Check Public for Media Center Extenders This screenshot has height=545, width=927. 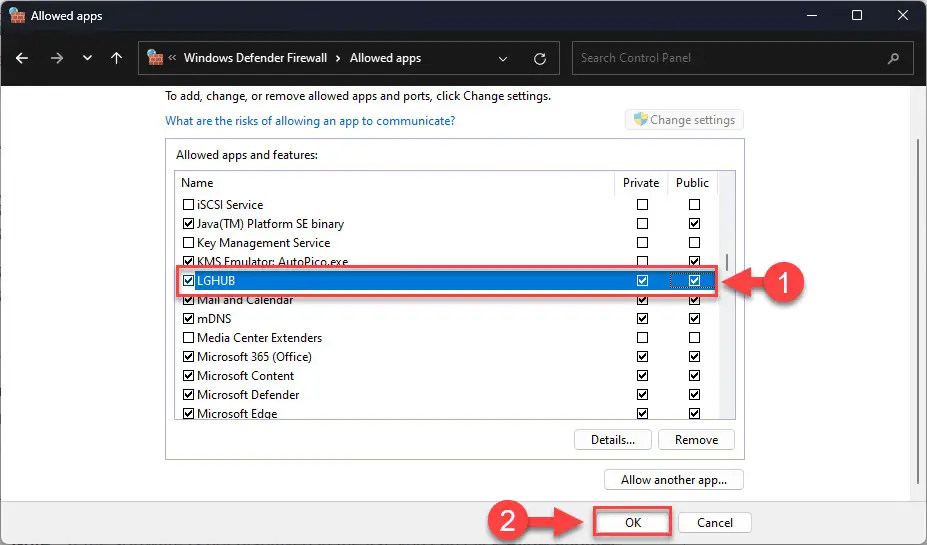click(694, 338)
